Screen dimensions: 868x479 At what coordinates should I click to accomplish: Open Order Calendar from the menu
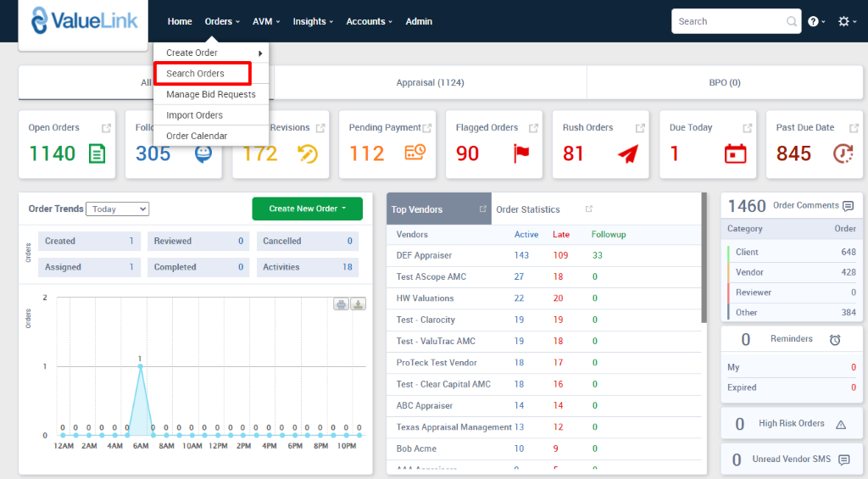tap(211, 136)
